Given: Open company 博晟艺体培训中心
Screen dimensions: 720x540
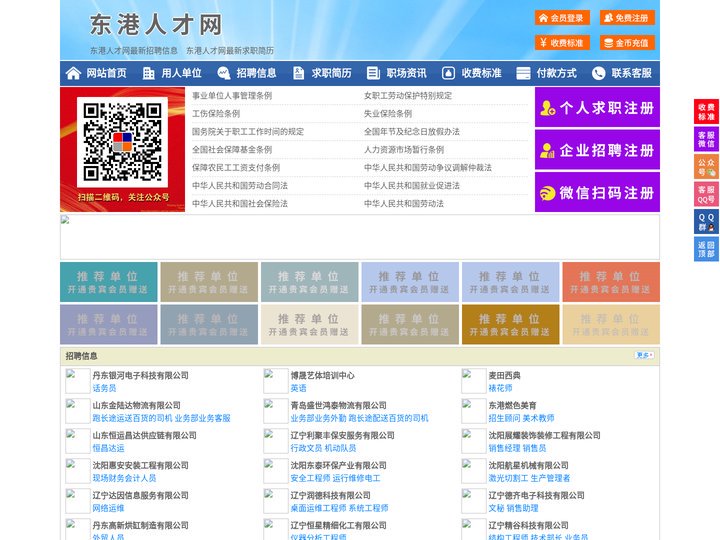Looking at the screenshot, I should tap(322, 375).
